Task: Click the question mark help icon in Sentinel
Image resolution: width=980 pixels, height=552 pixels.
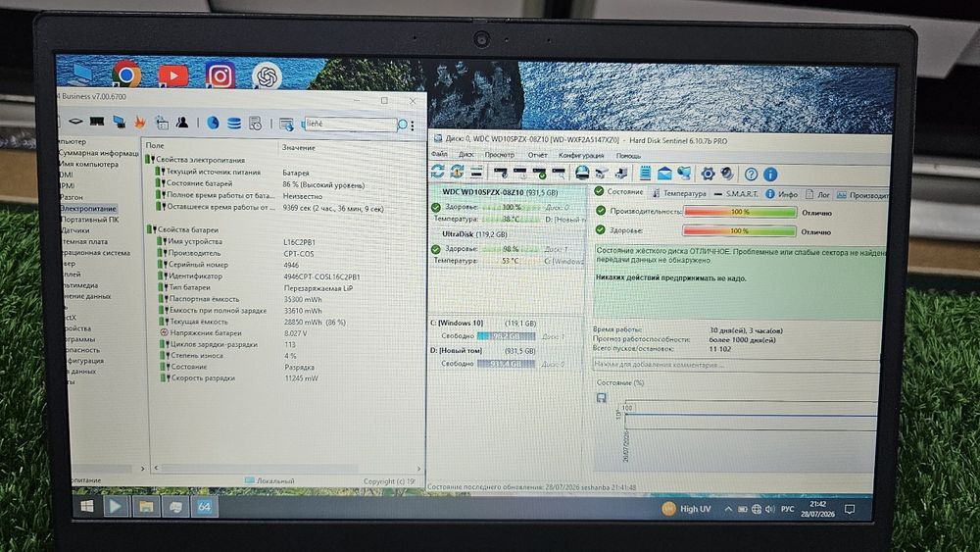Action: click(752, 175)
